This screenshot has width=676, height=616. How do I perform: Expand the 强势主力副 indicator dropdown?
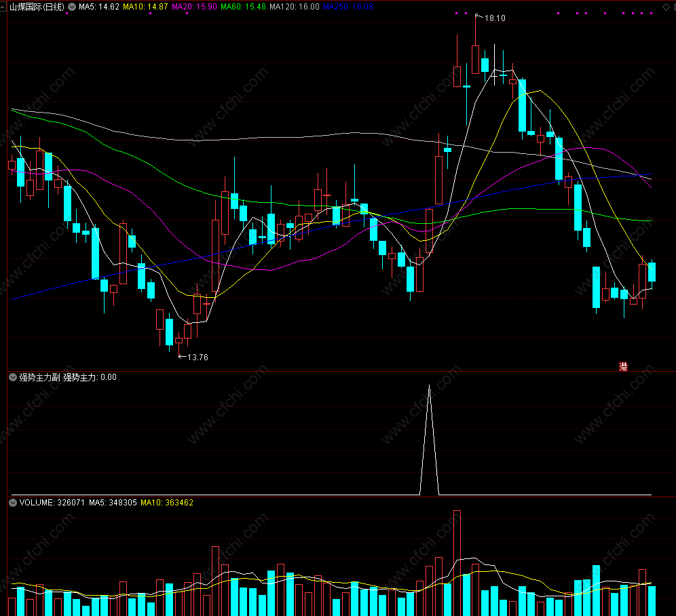13,378
